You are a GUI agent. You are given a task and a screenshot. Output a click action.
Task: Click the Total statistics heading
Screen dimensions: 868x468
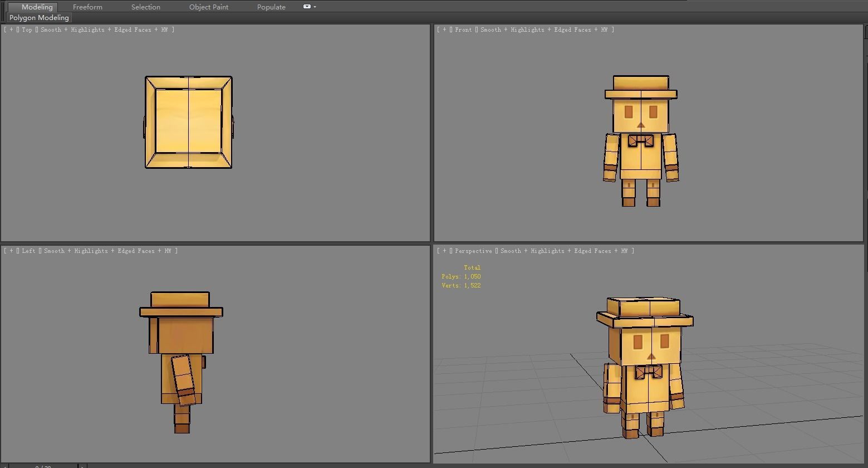click(472, 267)
